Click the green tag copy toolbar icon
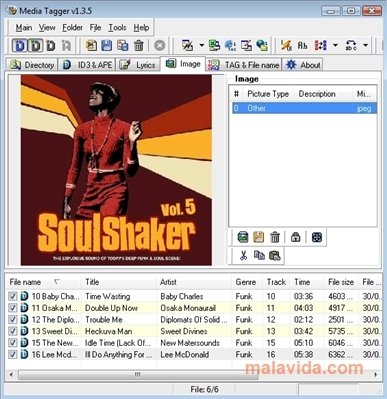Screen dimensions: 387x399 pos(214,45)
